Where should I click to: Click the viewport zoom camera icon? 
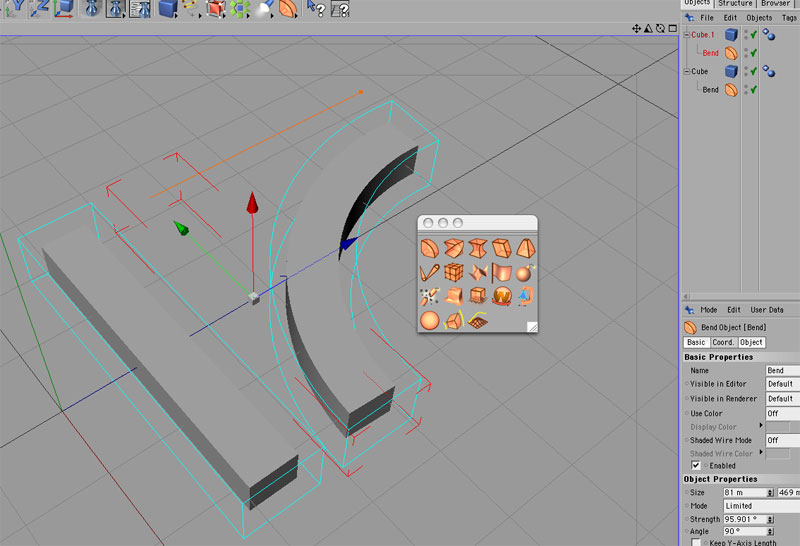point(648,29)
